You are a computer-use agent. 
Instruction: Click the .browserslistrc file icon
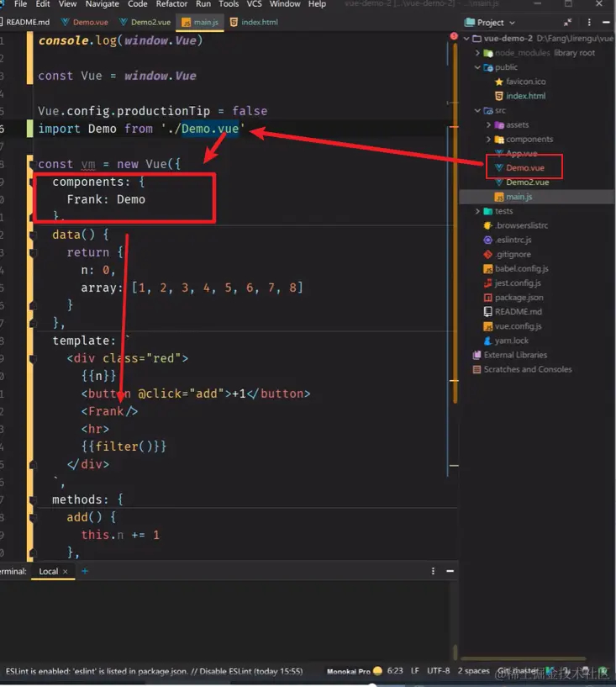[x=487, y=226]
